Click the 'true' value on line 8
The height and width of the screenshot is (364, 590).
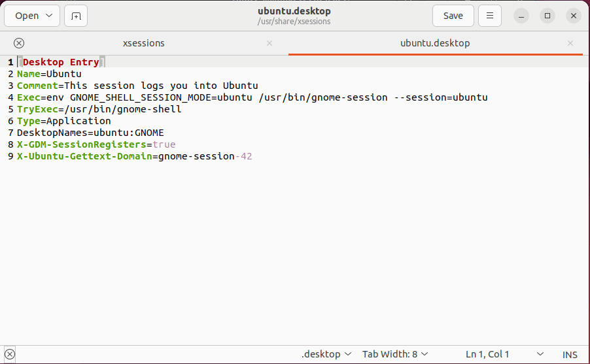pyautogui.click(x=164, y=144)
